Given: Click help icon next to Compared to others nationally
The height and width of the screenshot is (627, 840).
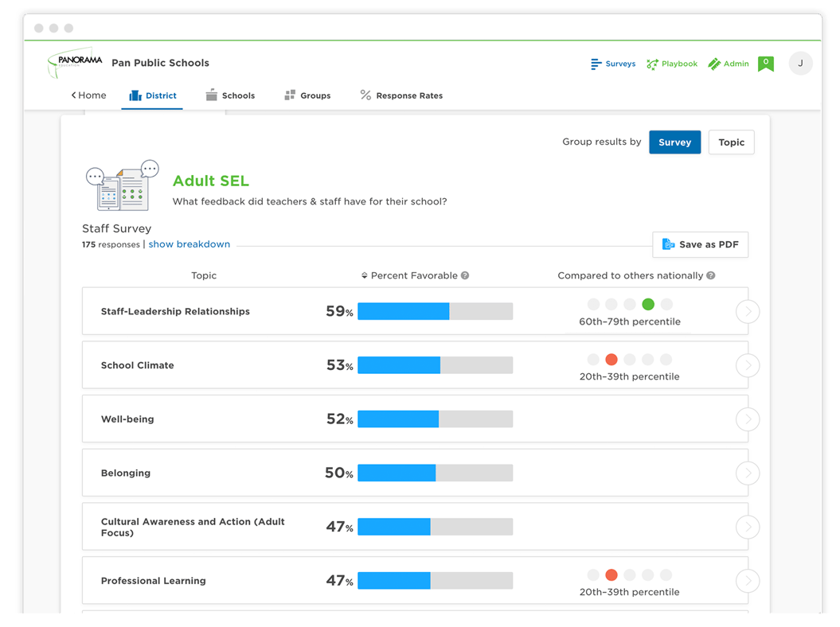Looking at the screenshot, I should [711, 276].
